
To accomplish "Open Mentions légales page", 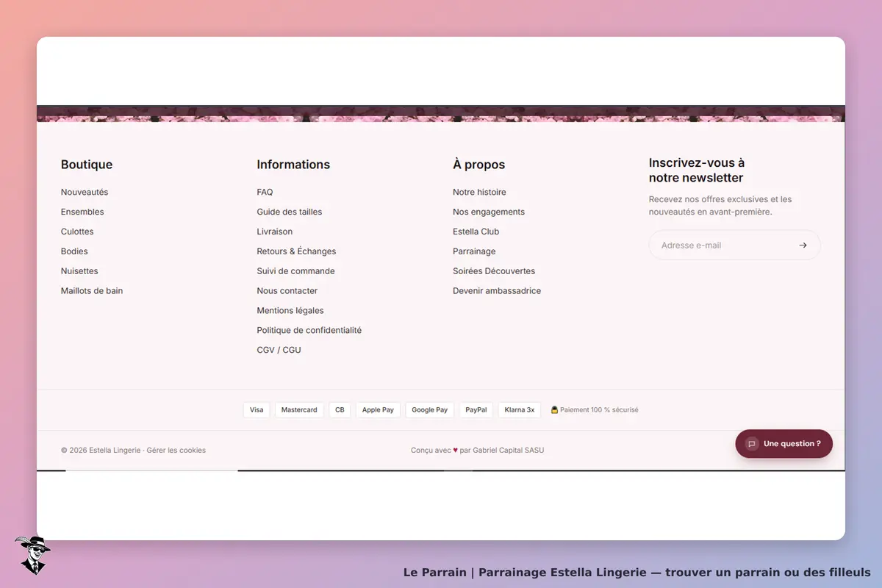I will (x=290, y=311).
